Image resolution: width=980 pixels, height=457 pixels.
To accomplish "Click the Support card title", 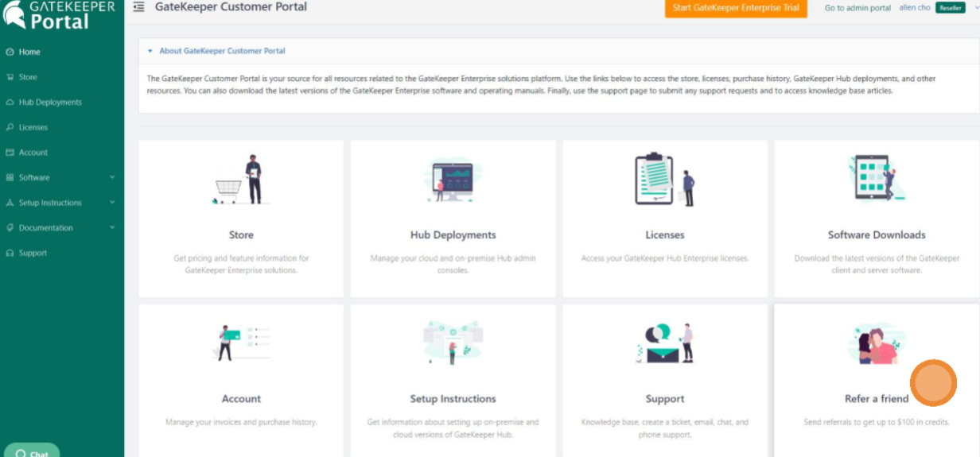I will tap(665, 399).
